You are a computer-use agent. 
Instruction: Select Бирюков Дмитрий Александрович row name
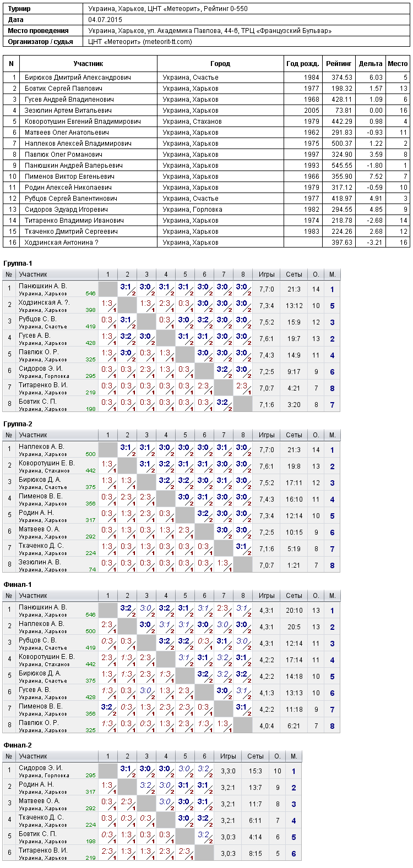[x=78, y=78]
